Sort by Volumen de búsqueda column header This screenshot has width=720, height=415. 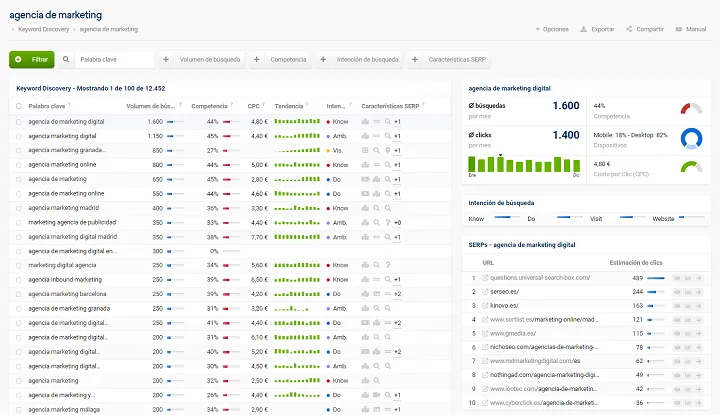pyautogui.click(x=151, y=106)
